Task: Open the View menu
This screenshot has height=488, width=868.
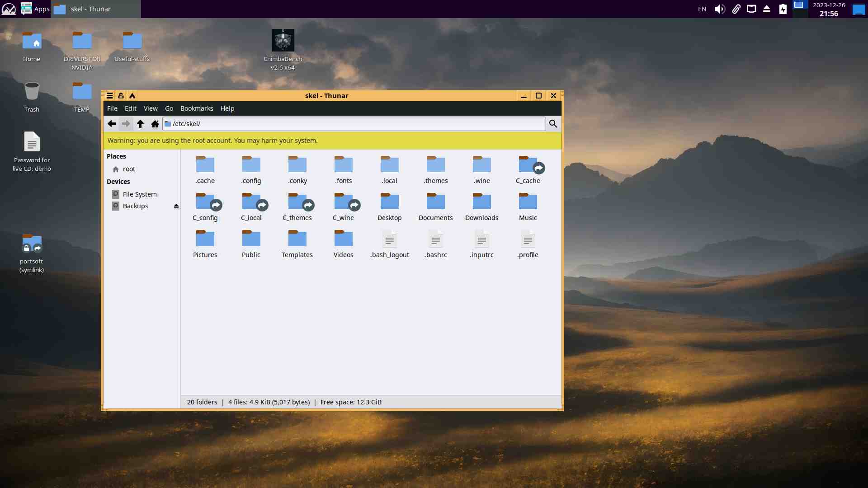Action: [151, 108]
